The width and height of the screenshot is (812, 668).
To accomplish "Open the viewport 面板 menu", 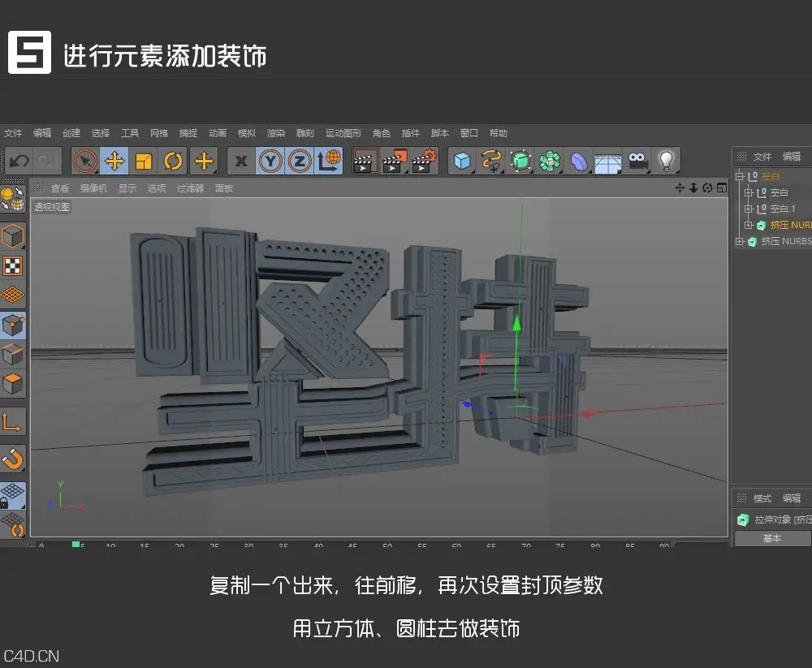I will (x=224, y=188).
